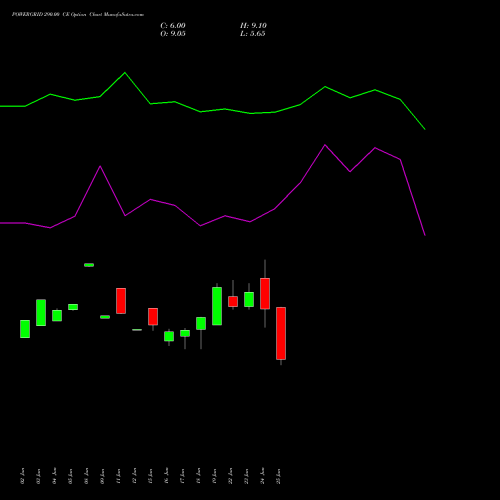Screen dimensions: 500x500
Task: Click the 02 Jun date label
Action: 23,476
